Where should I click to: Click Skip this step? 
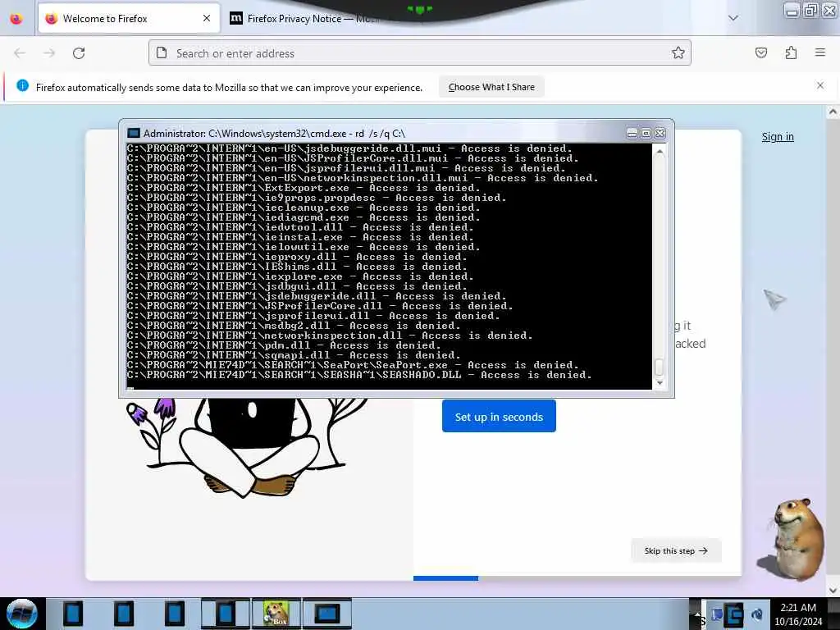tap(676, 550)
